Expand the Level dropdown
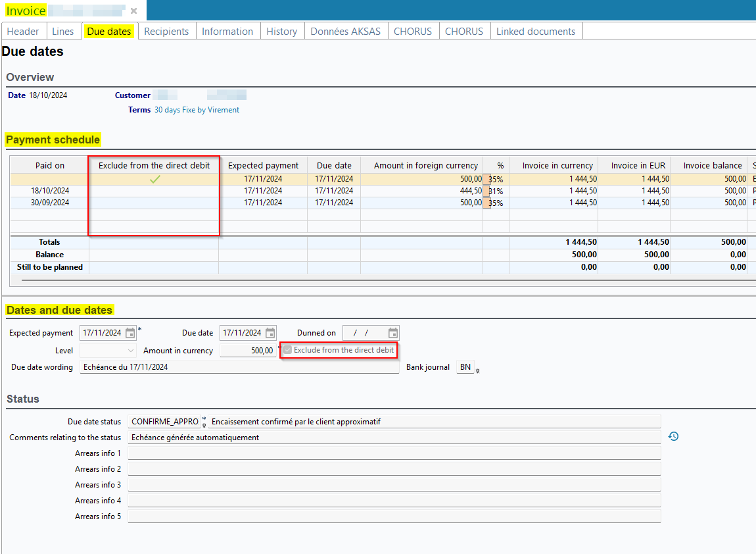Image resolution: width=756 pixels, height=554 pixels. 130,351
